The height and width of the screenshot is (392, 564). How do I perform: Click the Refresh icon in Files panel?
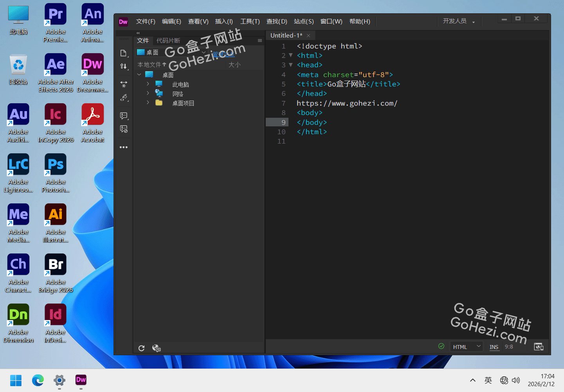pos(142,348)
